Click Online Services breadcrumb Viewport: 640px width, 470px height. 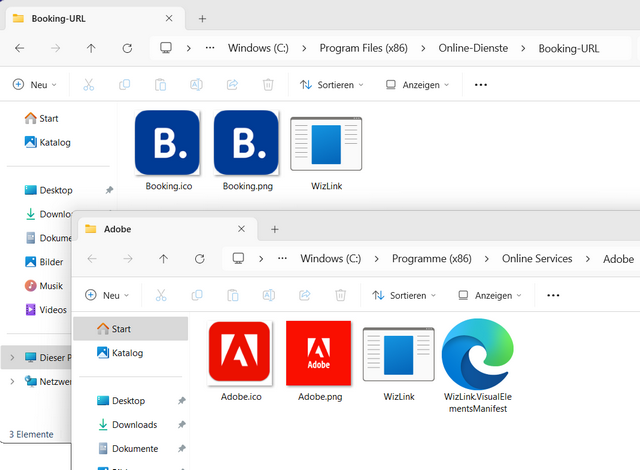(x=537, y=259)
